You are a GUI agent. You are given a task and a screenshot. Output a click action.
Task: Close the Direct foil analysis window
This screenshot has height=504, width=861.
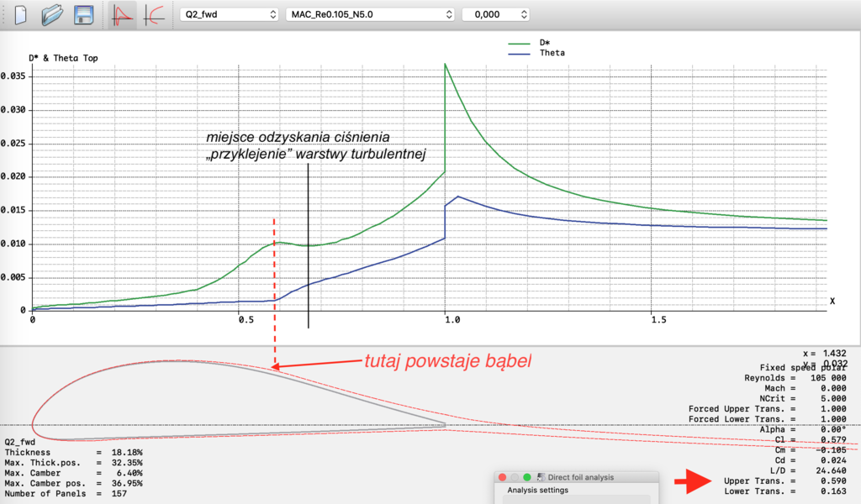503,477
